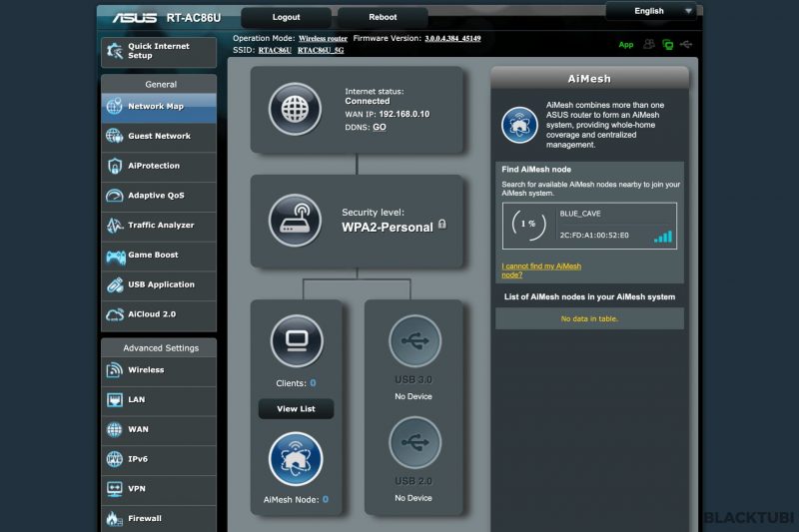This screenshot has height=532, width=799.
Task: Click the 1% pairing progress indicator
Action: point(528,224)
